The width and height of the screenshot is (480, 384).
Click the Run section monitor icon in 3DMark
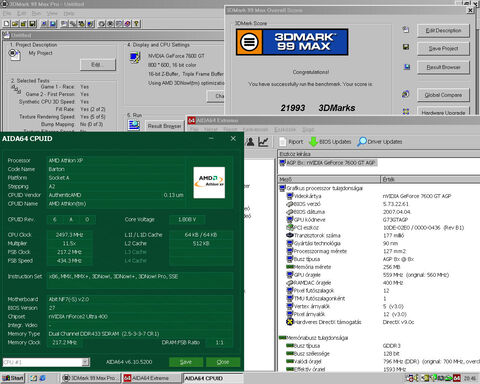point(134,125)
